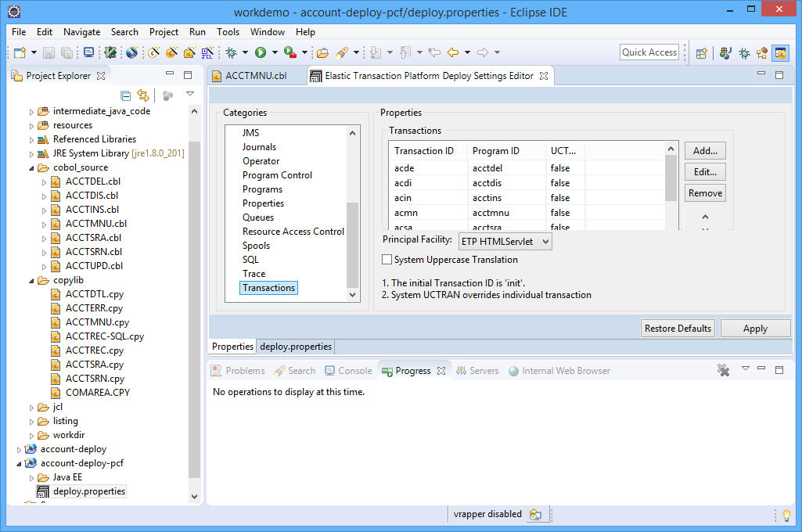802x532 pixels.
Task: Click the New wizard toolbar icon
Action: [x=20, y=52]
